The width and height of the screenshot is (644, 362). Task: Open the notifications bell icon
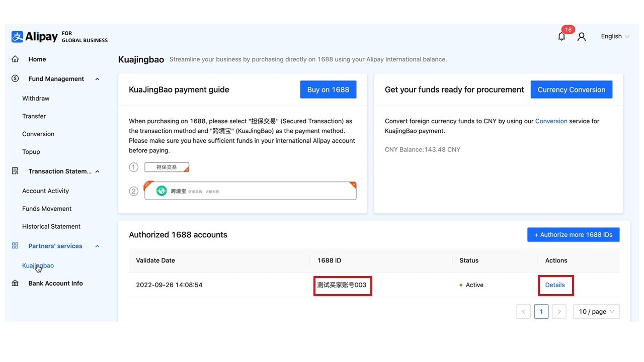click(561, 36)
